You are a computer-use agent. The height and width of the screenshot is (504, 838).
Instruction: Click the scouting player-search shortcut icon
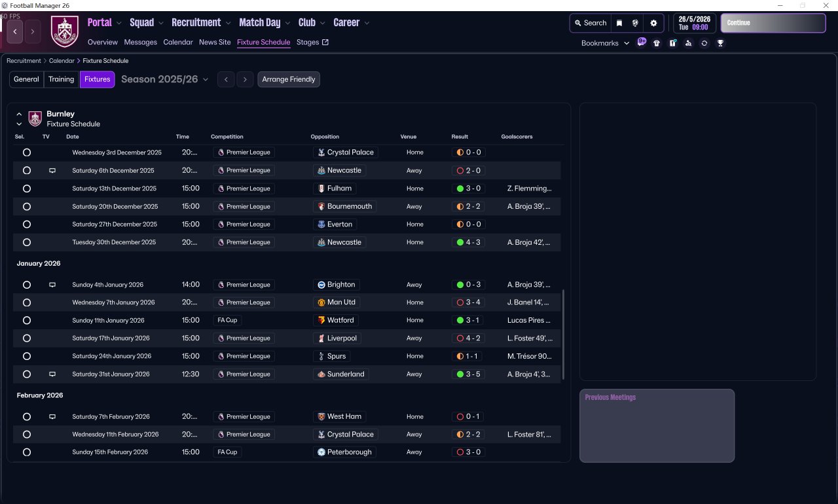pyautogui.click(x=688, y=43)
